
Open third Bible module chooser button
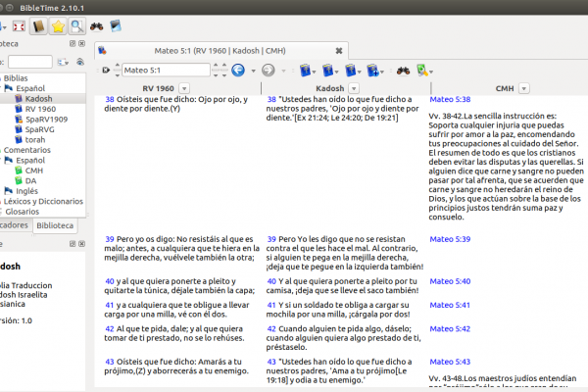[x=353, y=71]
